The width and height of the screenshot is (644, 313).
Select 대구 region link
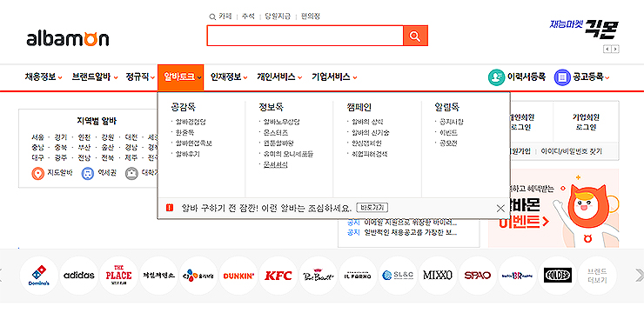coord(37,157)
